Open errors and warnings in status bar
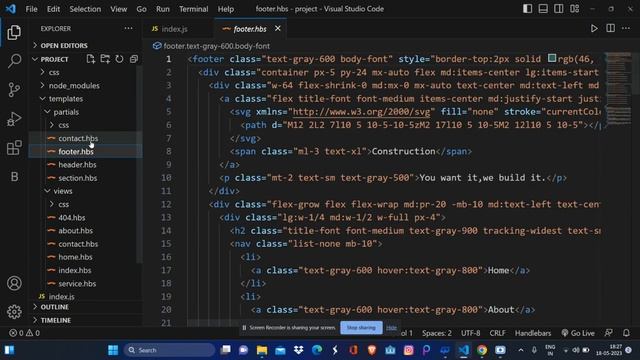 24,333
